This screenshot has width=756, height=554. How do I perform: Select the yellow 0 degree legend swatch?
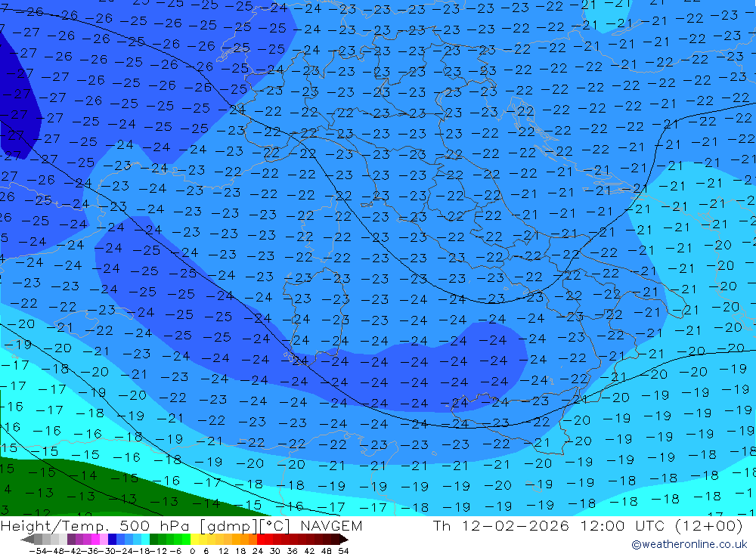(195, 540)
